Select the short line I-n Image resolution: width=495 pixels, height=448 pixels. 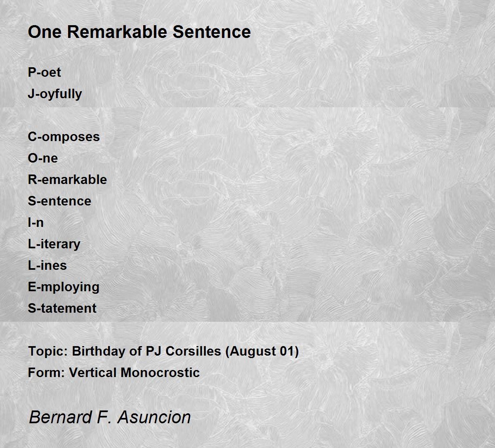point(35,222)
